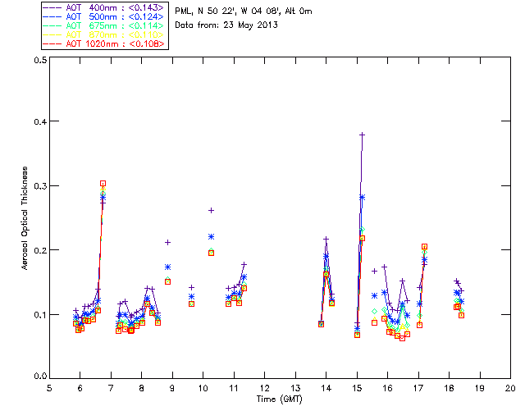Click the x-axis label 12
525x420 pixels.
pos(264,388)
